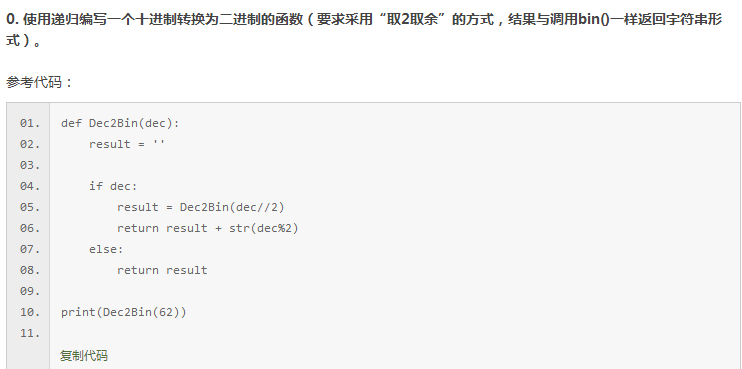The height and width of the screenshot is (369, 742).
Task: Click line number 11. in the gutter
Action: click(x=30, y=333)
